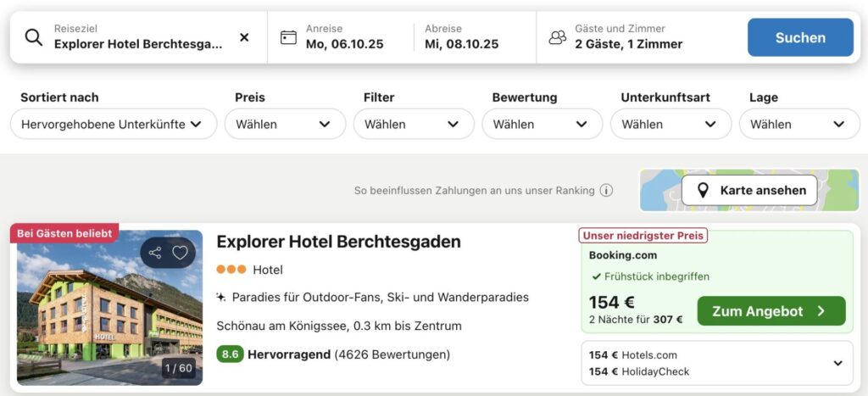The image size is (868, 396).
Task: Open the Unterkunftsart dropdown
Action: pyautogui.click(x=671, y=124)
